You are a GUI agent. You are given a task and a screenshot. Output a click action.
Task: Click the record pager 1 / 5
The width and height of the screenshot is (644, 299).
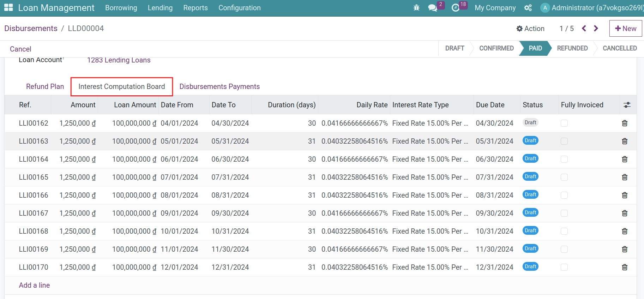566,29
